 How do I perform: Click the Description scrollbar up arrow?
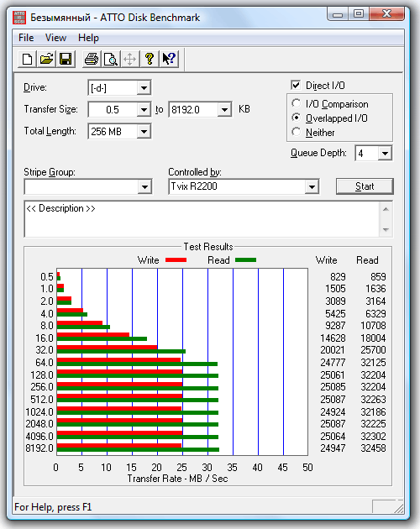386,210
